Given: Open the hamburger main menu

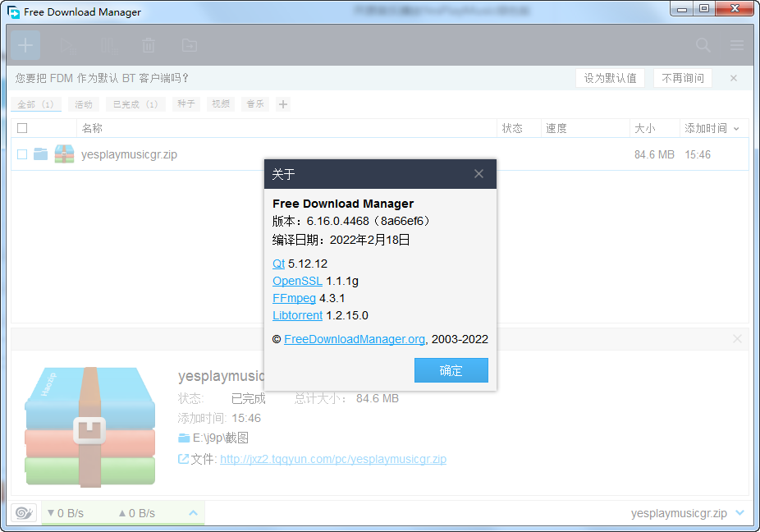Looking at the screenshot, I should [737, 46].
